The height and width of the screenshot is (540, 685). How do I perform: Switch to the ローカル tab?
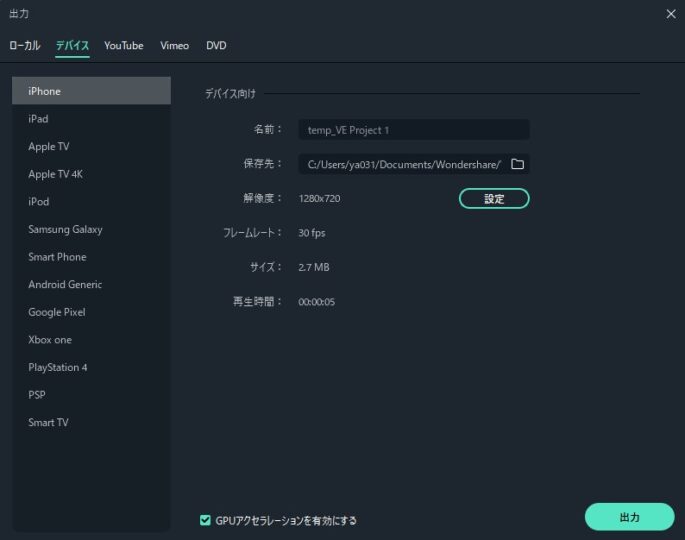pyautogui.click(x=25, y=46)
